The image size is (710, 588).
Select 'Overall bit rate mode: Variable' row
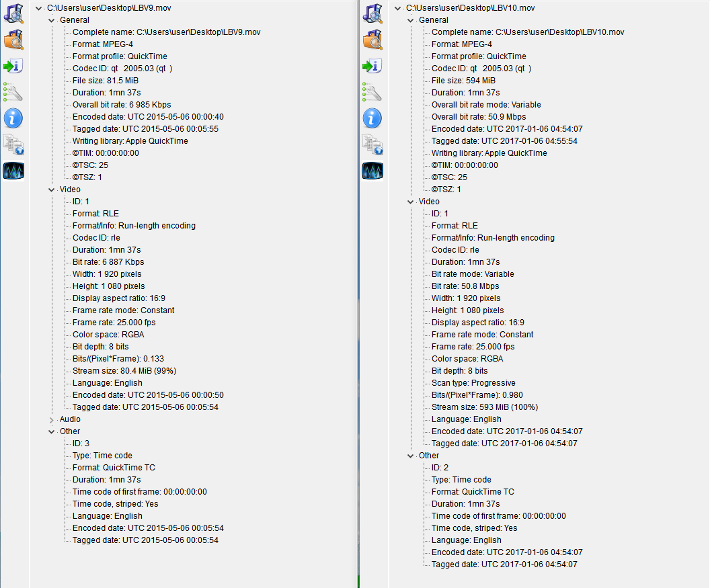tap(486, 105)
